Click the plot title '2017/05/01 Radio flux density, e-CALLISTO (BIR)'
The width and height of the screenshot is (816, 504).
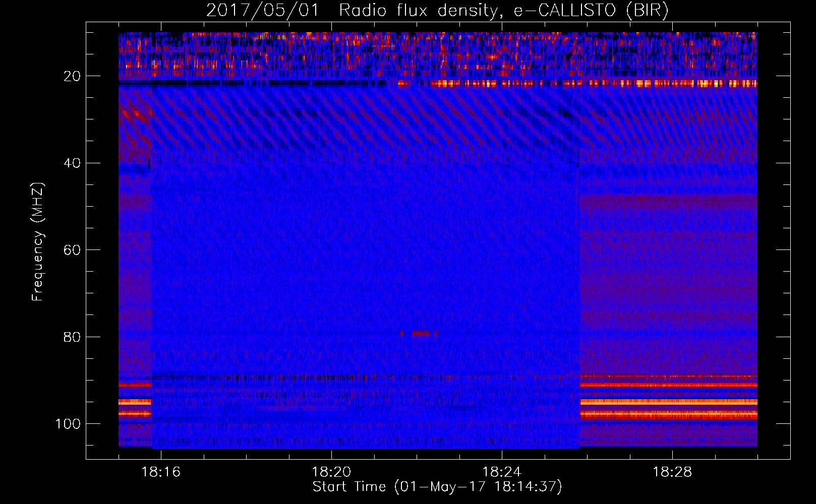click(x=437, y=10)
